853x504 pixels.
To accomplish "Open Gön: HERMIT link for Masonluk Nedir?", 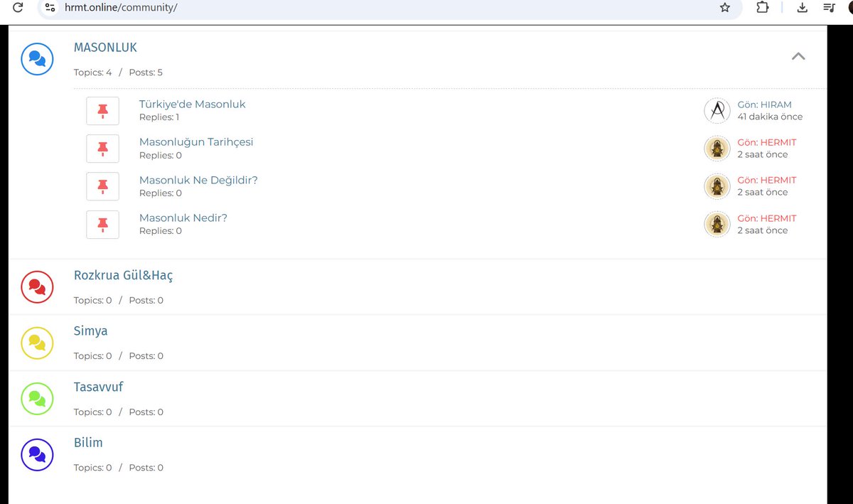I will point(767,218).
